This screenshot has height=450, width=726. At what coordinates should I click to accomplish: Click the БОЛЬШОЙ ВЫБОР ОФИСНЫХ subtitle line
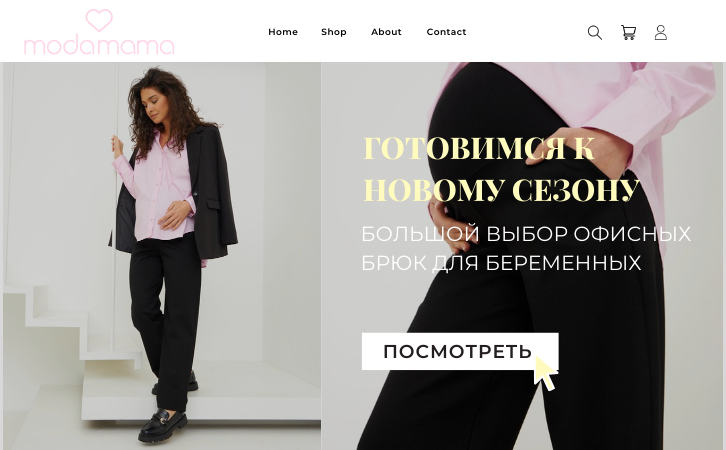coord(526,234)
